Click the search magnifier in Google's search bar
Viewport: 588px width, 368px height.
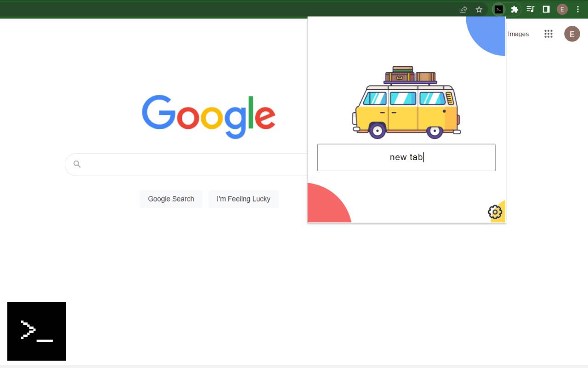(77, 164)
